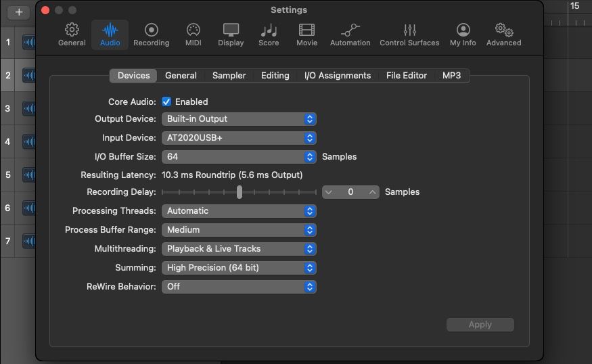The height and width of the screenshot is (364, 592).
Task: Disable the Core Audio Enabled checkbox
Action: (x=166, y=101)
